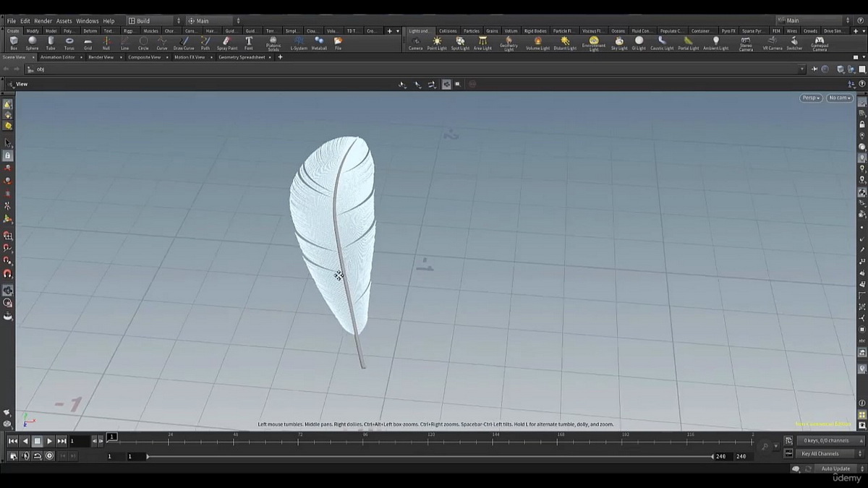This screenshot has height=488, width=868.
Task: Click the current frame number field
Action: [79, 441]
